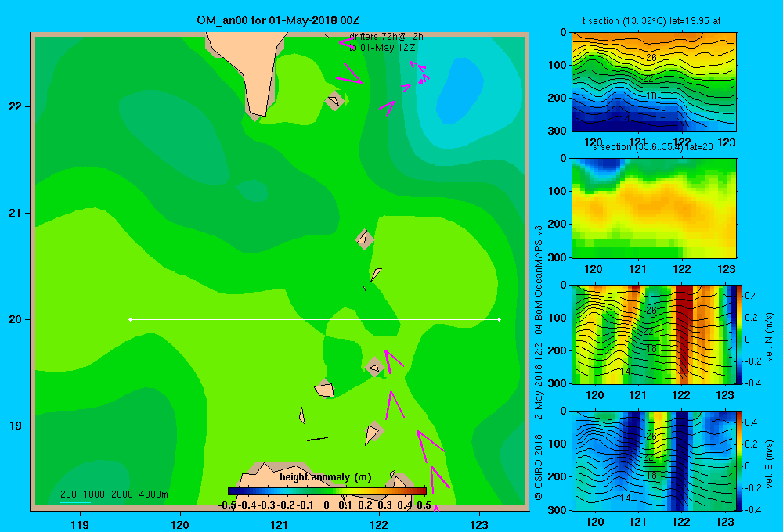The image size is (783, 532).
Task: Click the 'drifters 72h@12h' label
Action: (x=386, y=37)
